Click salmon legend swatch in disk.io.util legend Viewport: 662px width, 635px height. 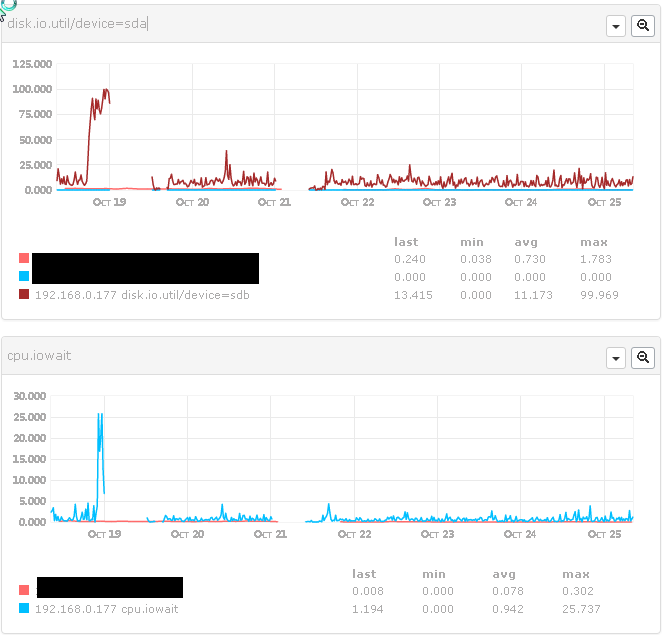[24, 258]
